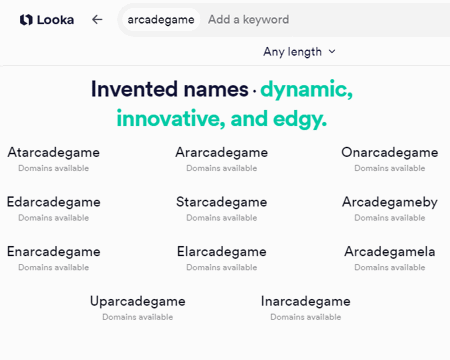Go back using the left arrow

click(x=97, y=20)
